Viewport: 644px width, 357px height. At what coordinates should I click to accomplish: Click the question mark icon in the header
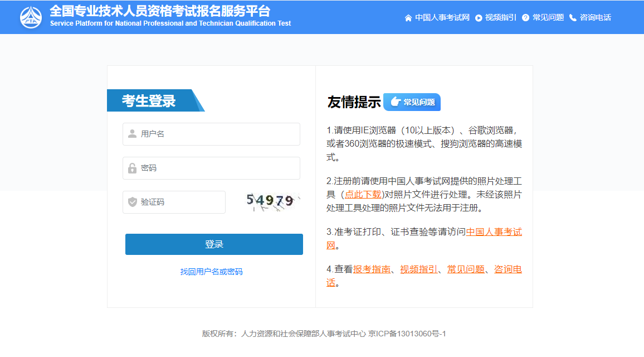525,18
